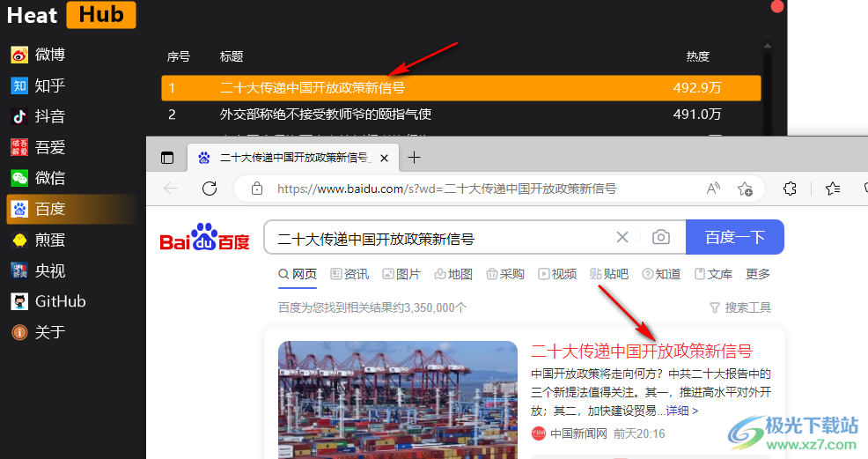
Task: Click the 序号 column header
Action: [x=178, y=56]
